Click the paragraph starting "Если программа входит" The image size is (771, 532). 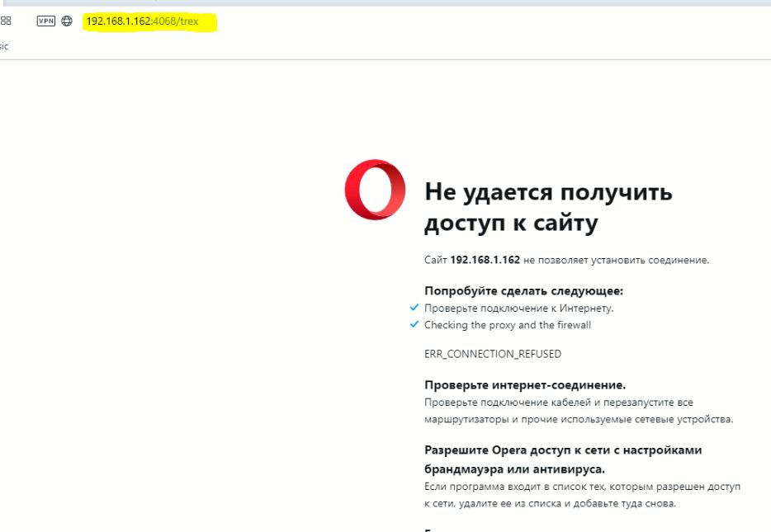click(x=582, y=495)
